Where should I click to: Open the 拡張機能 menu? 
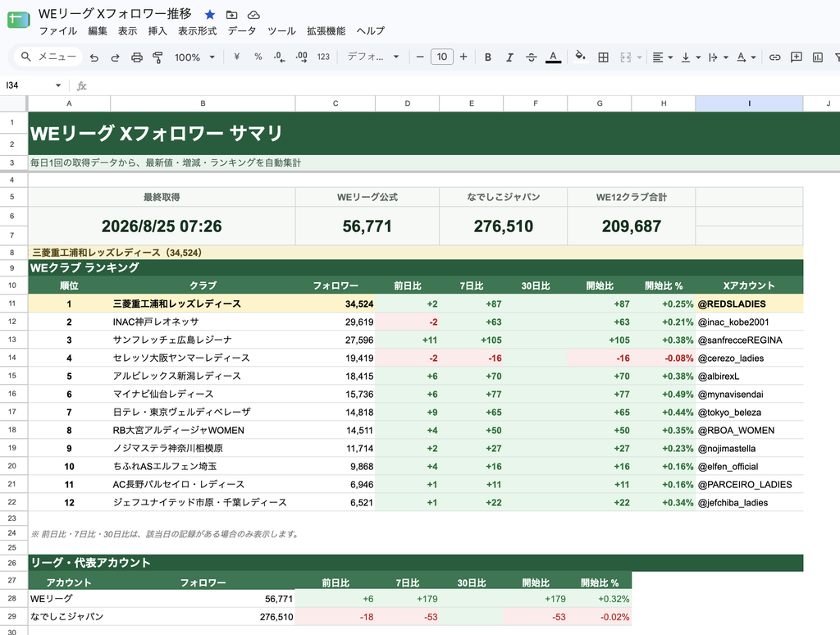(326, 31)
